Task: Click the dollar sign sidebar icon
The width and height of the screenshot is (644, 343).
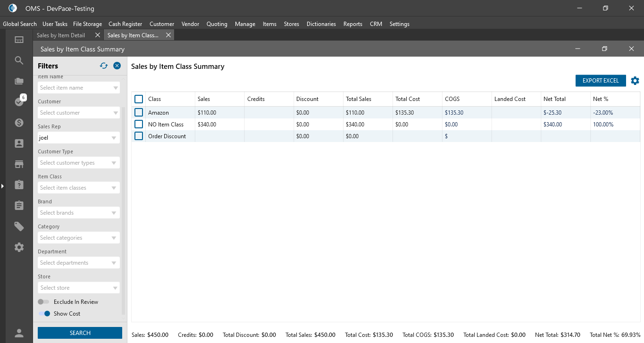Action: (19, 123)
